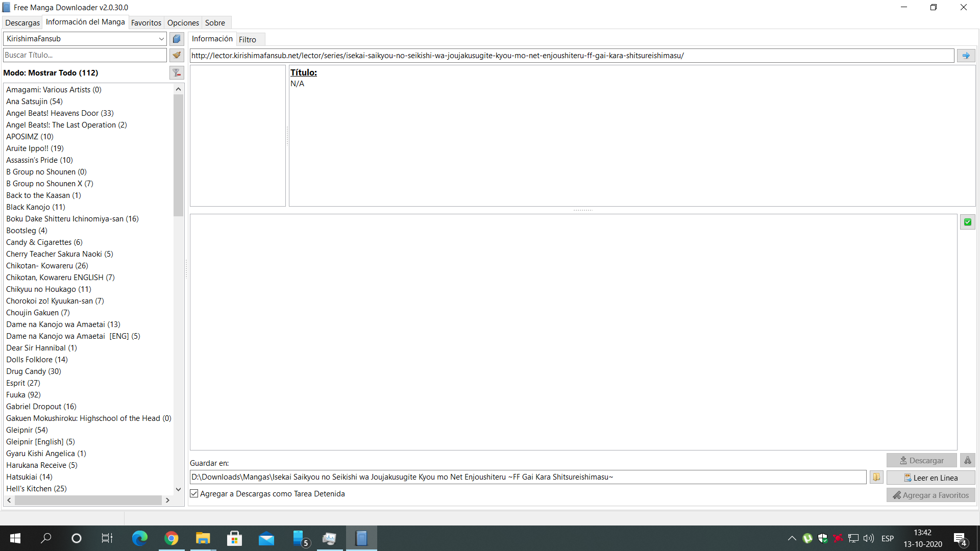This screenshot has height=551, width=980.
Task: Click the icon beside the Descargar button
Action: coord(968,460)
